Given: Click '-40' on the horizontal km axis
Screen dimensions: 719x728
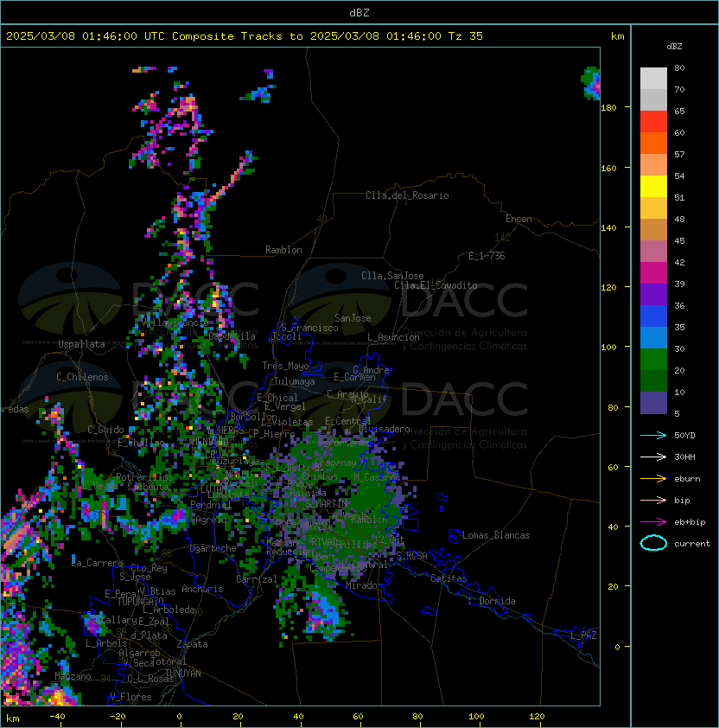Looking at the screenshot, I should [57, 717].
